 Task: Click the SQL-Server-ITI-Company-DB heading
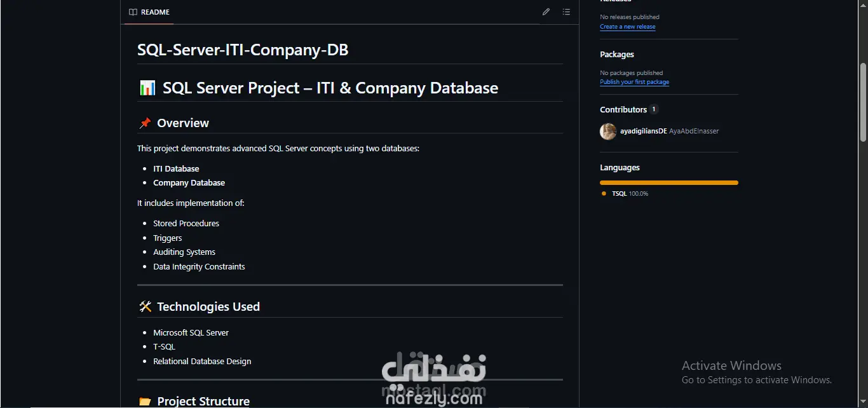pyautogui.click(x=243, y=50)
